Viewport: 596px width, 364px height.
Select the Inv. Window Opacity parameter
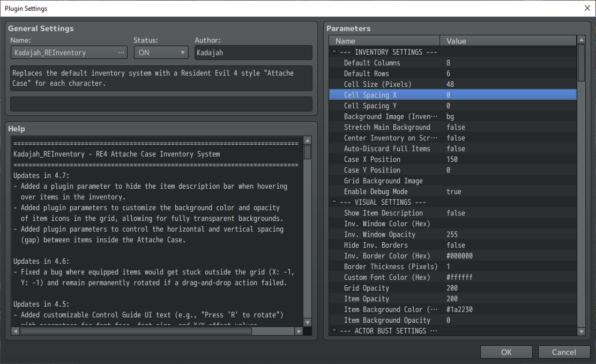click(453, 234)
